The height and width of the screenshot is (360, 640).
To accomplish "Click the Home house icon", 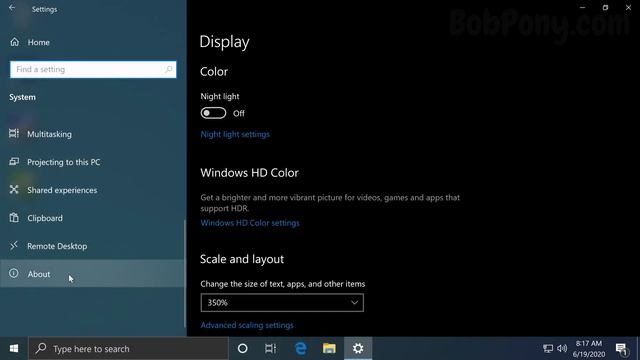I will pyautogui.click(x=14, y=42).
